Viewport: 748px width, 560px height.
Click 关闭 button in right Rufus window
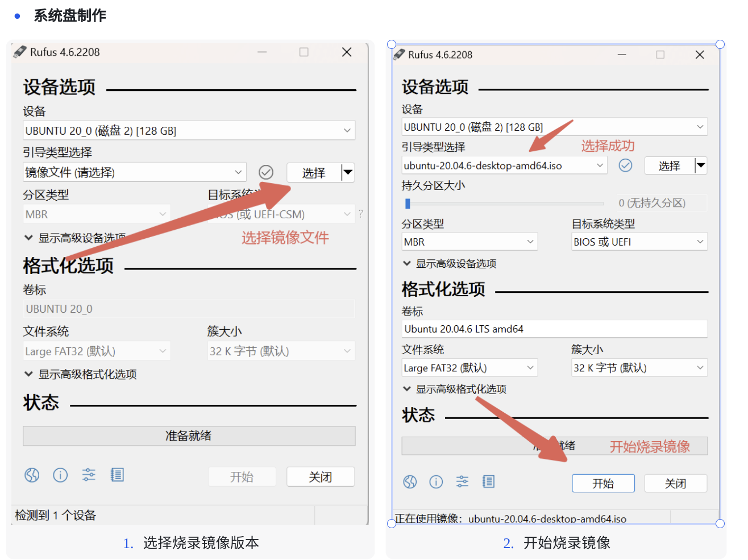676,483
